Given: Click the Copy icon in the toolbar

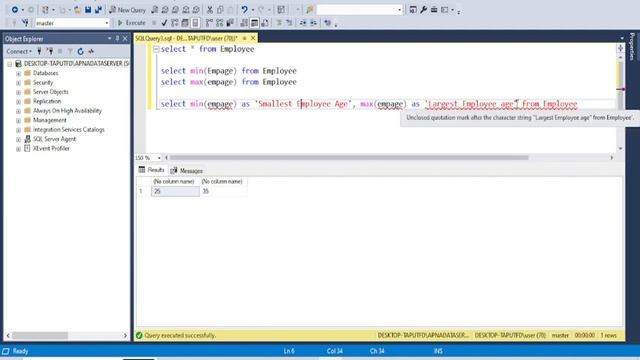Looking at the screenshot, I should coord(220,9).
